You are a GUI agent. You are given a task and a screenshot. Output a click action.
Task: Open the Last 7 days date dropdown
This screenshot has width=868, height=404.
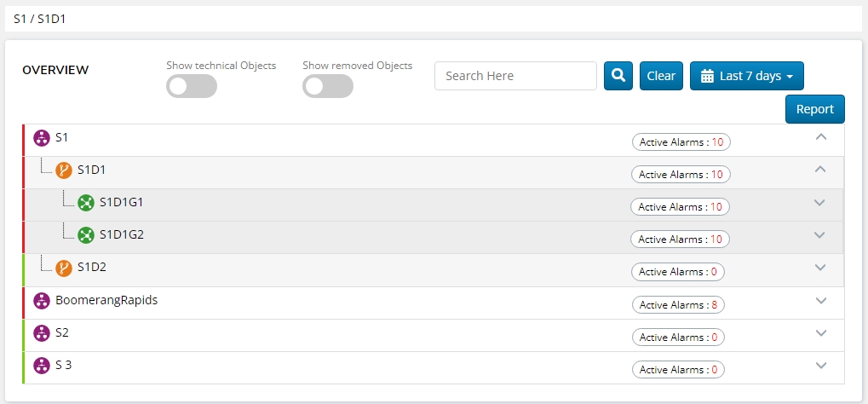click(x=746, y=76)
